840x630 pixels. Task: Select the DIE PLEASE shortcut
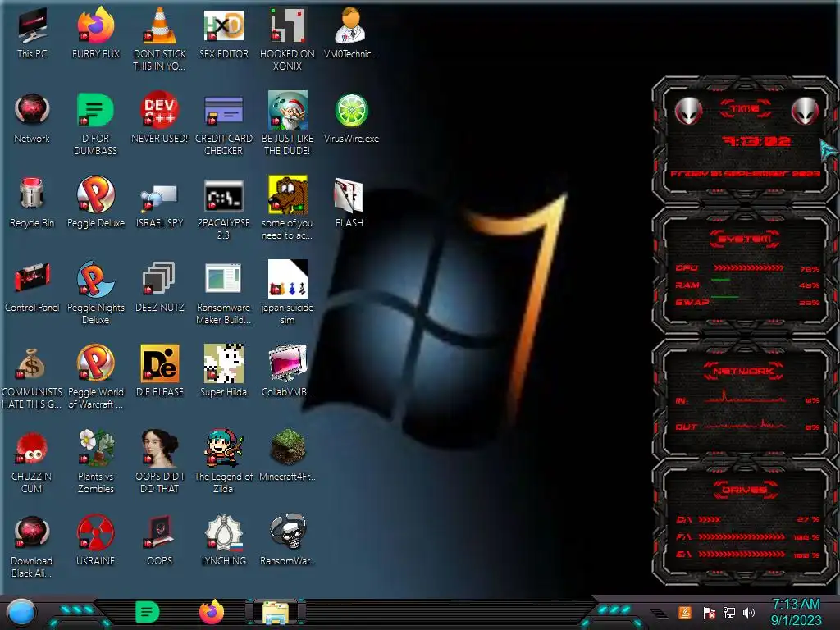point(160,371)
